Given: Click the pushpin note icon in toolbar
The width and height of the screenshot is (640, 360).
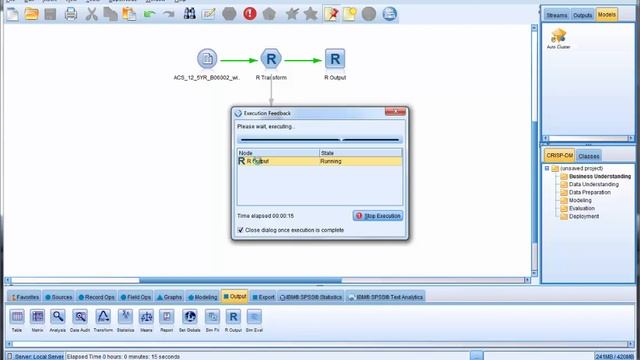Looking at the screenshot, I should 331,14.
